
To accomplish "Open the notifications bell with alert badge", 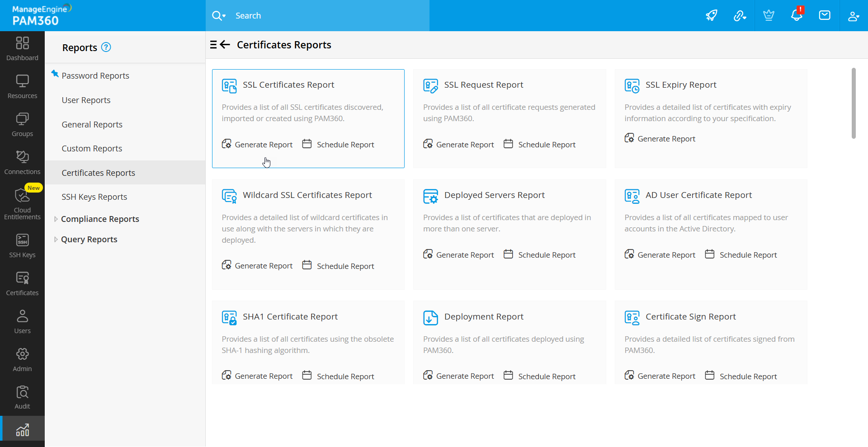I will 797,15.
